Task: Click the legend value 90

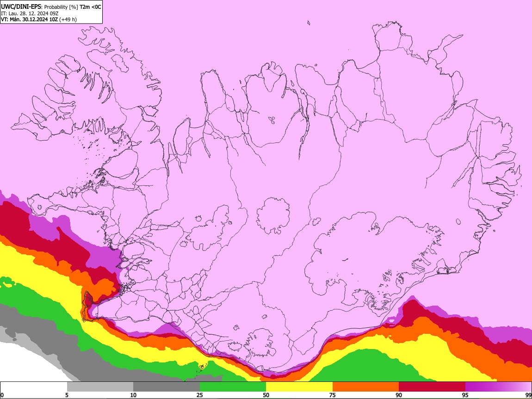Action: [399, 395]
